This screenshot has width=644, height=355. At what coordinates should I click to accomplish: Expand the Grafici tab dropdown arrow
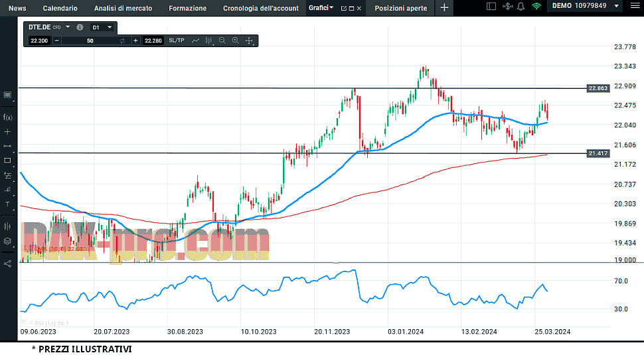click(x=331, y=8)
